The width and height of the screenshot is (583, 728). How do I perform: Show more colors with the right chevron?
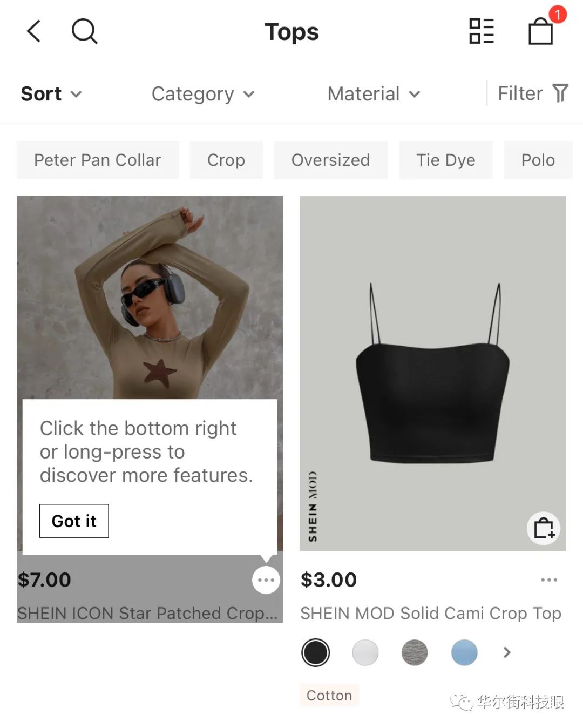click(506, 652)
